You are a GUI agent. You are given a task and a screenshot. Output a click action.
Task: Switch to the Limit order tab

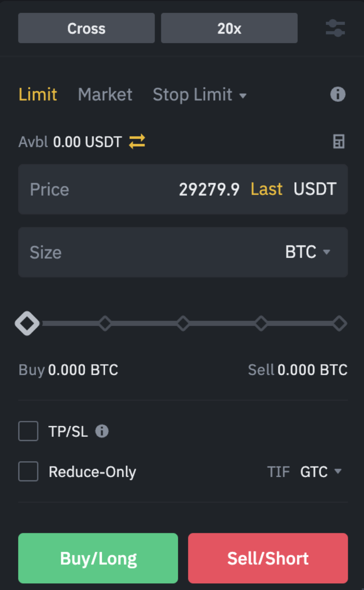38,95
